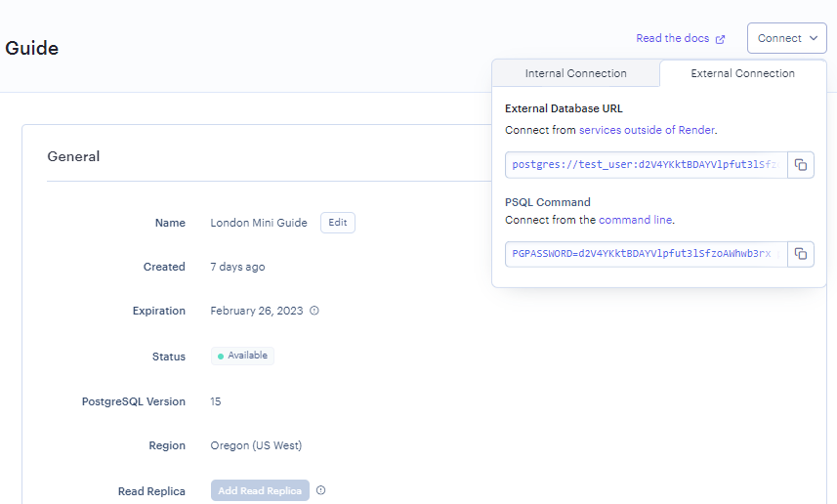Image resolution: width=837 pixels, height=504 pixels.
Task: Copy the External Database URL
Action: pos(800,165)
